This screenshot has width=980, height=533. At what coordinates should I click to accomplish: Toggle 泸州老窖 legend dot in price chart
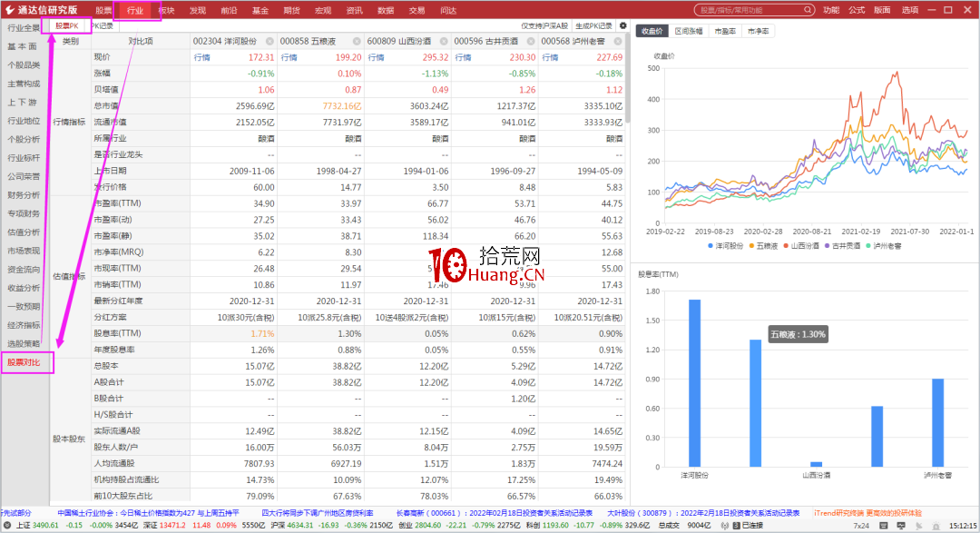click(868, 246)
